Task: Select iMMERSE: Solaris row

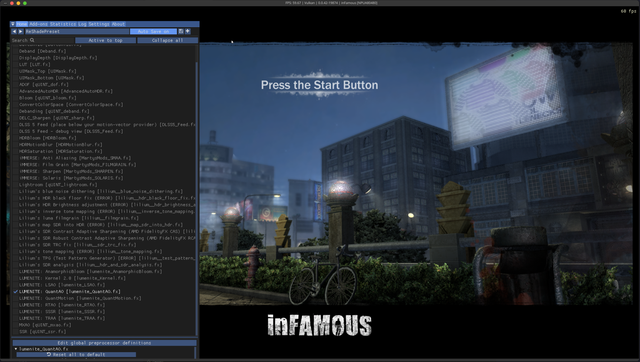Action: [x=71, y=178]
